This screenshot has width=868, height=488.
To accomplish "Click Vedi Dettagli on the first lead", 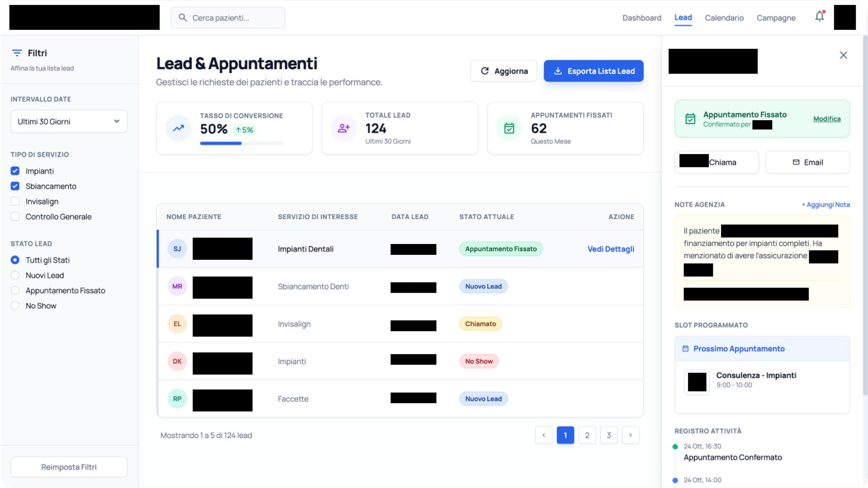I will coord(610,249).
